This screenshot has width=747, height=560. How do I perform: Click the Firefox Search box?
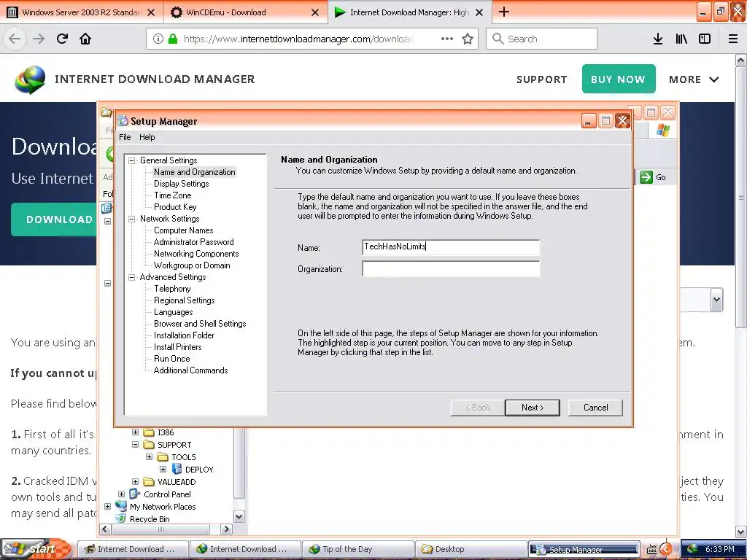(541, 39)
